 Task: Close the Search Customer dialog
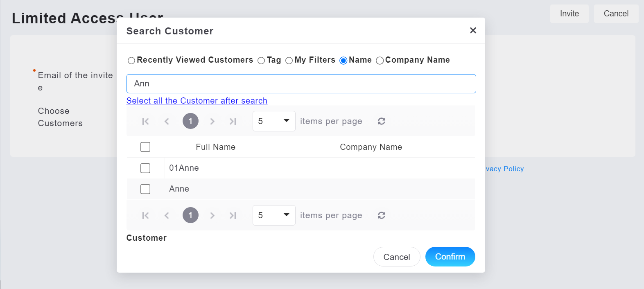tap(473, 30)
